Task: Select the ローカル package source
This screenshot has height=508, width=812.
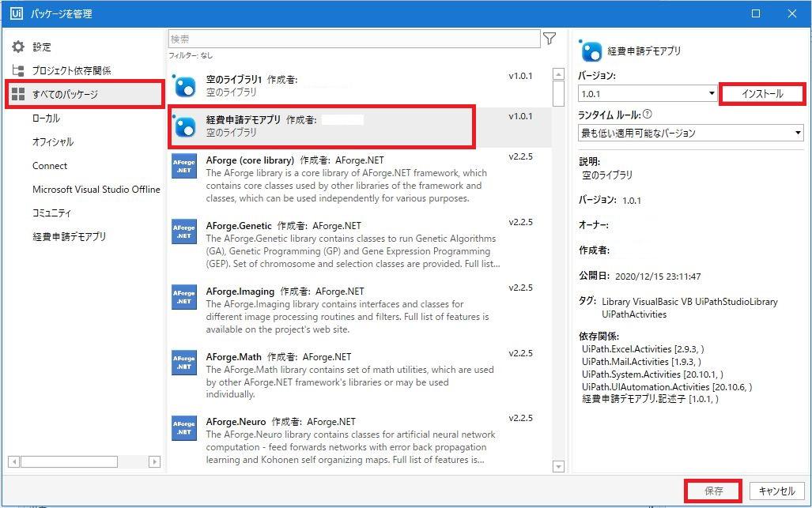Action: click(x=46, y=118)
